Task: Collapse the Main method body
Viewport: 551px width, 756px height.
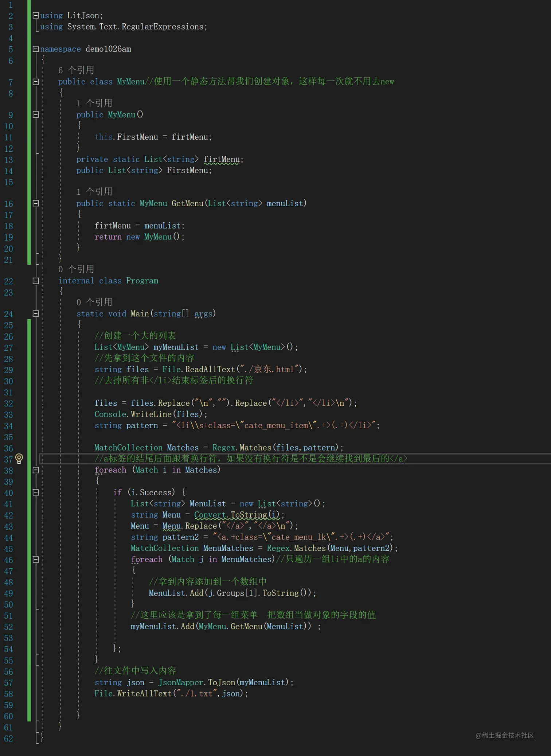Action: 36,313
